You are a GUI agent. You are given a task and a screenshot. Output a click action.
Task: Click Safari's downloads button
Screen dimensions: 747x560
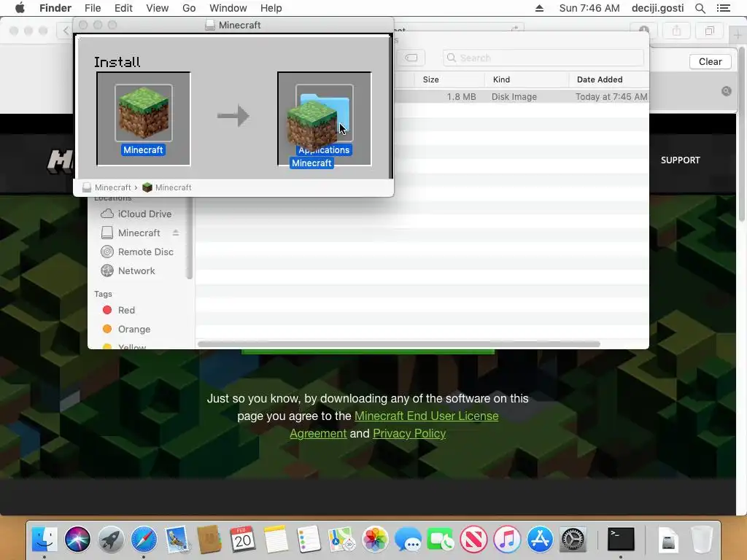(644, 29)
